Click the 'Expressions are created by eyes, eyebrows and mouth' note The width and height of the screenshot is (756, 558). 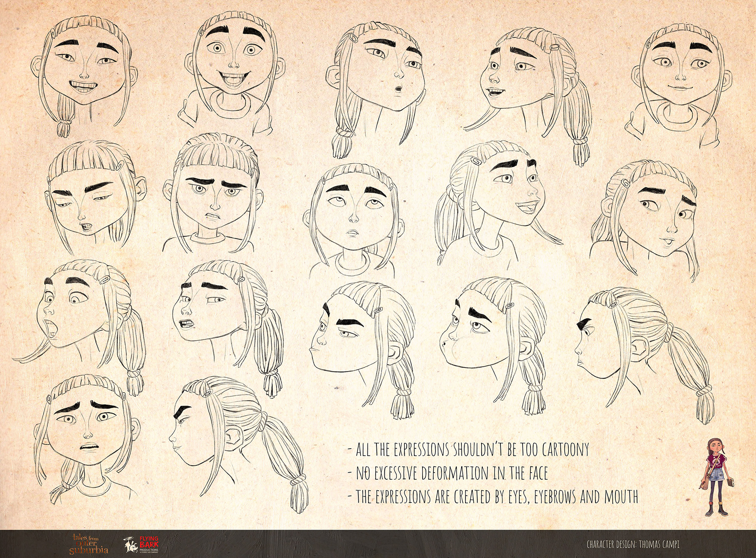[493, 497]
